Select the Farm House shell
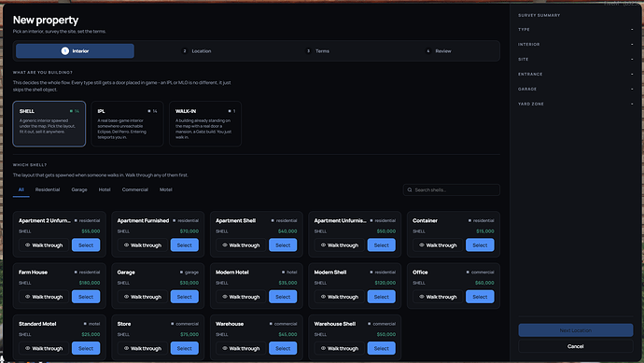This screenshot has width=644, height=363. [x=86, y=297]
